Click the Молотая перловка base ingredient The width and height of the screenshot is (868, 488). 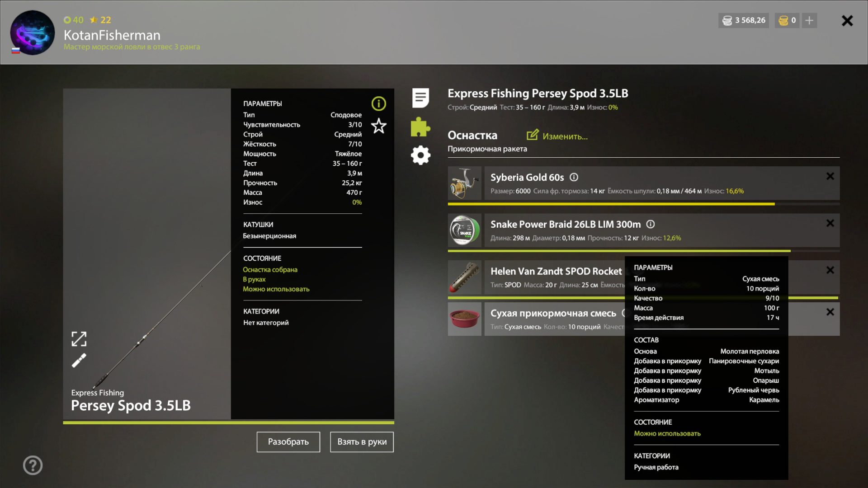tap(750, 352)
